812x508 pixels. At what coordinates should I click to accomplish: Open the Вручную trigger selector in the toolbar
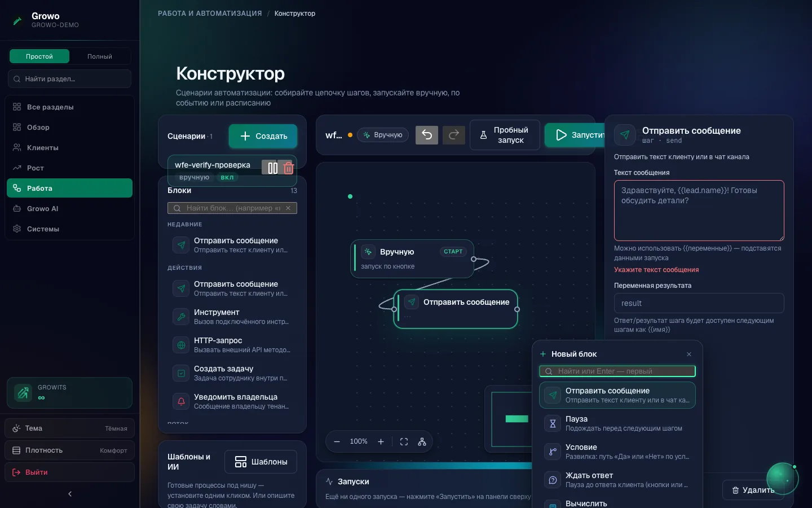click(383, 135)
